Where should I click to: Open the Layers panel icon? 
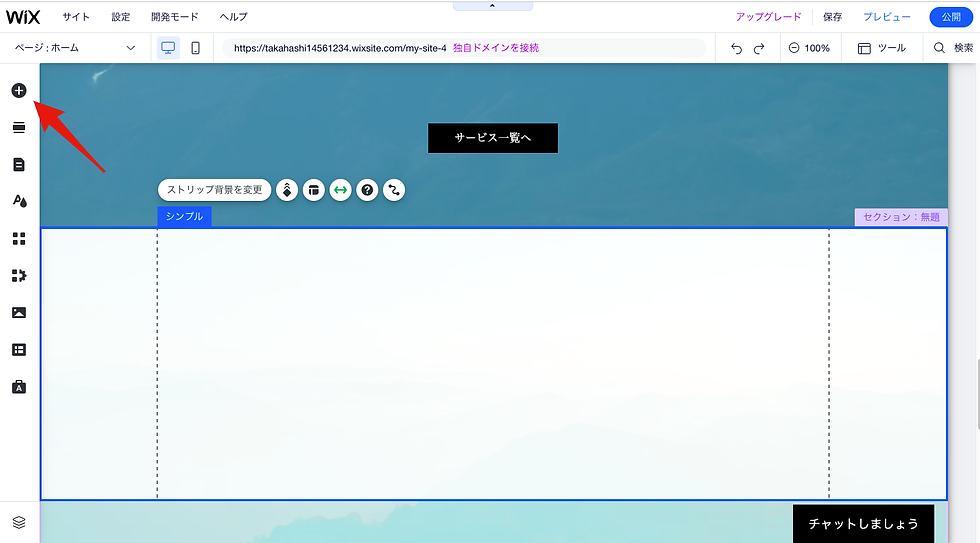(19, 522)
